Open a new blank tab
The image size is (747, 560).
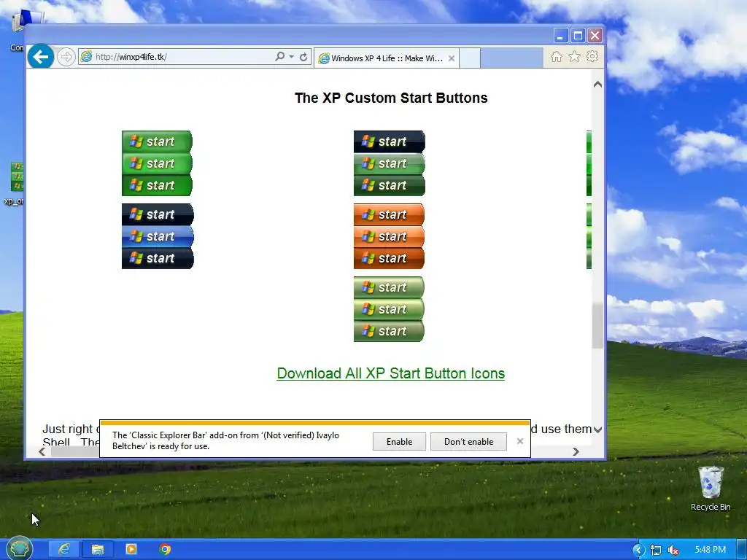pos(469,58)
